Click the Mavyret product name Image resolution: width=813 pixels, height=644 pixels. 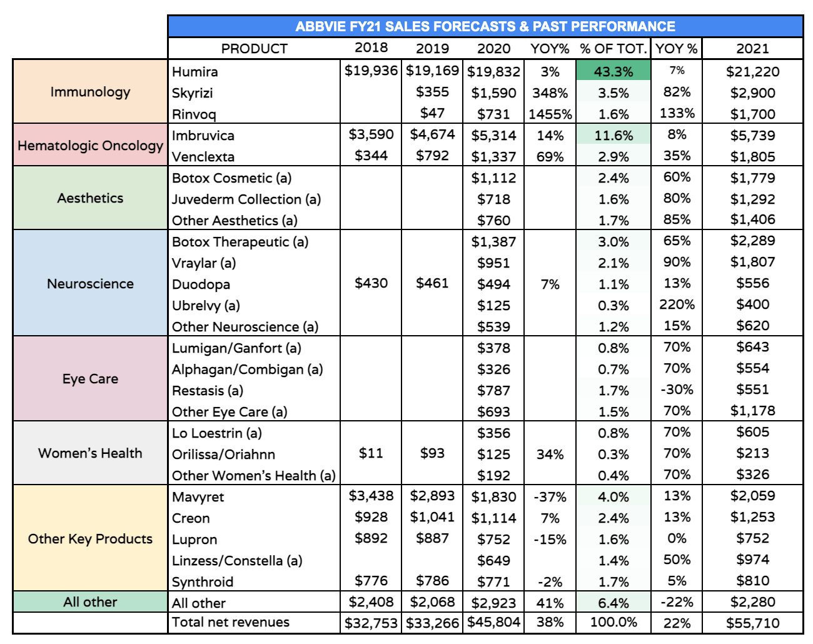198,497
